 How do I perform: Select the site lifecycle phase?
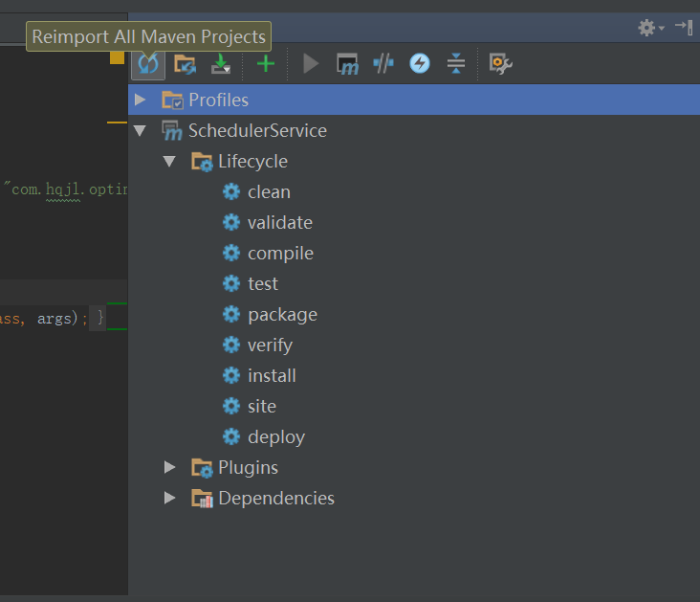[262, 406]
